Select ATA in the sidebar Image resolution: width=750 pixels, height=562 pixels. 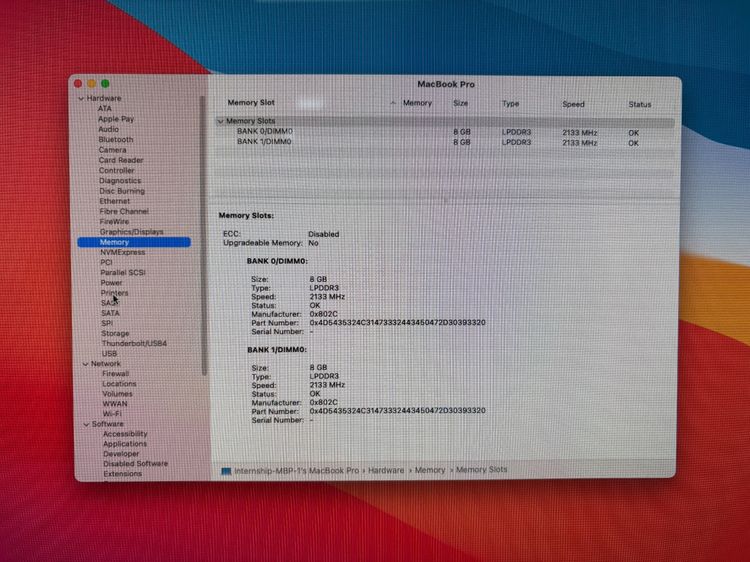[105, 109]
